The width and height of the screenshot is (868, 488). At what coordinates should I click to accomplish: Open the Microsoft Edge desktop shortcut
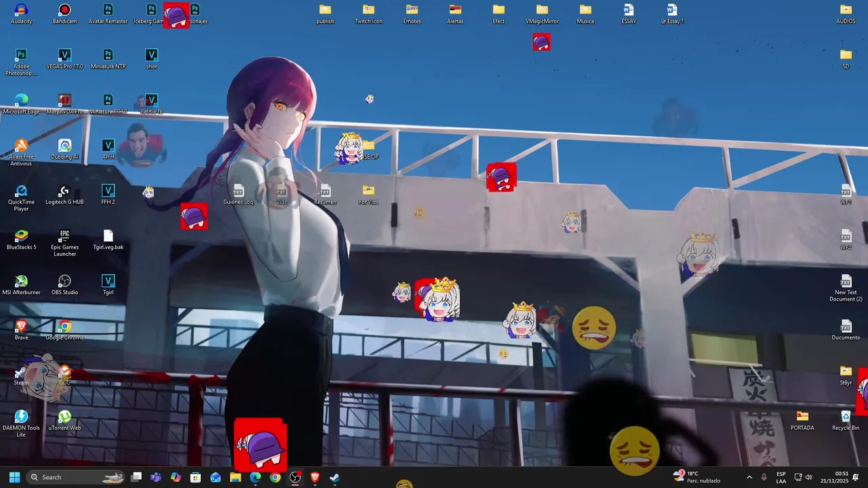coord(21,104)
